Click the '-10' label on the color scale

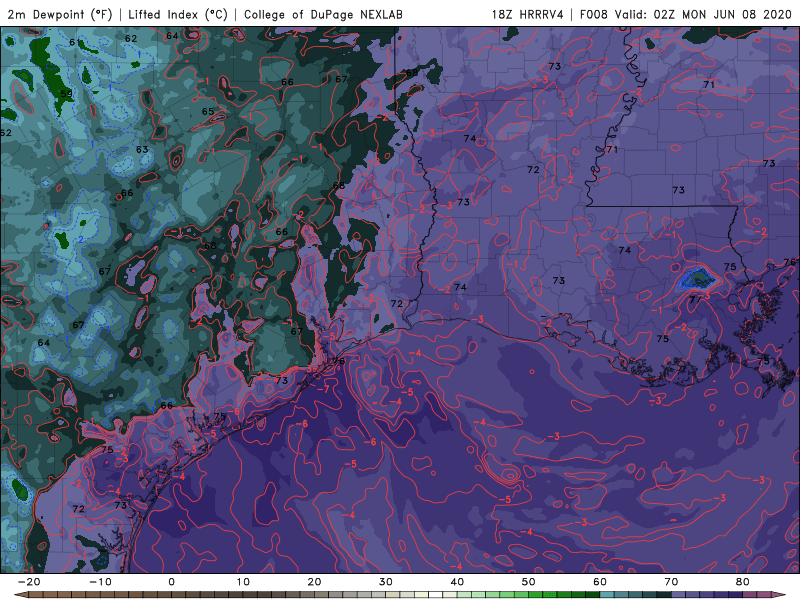click(100, 582)
